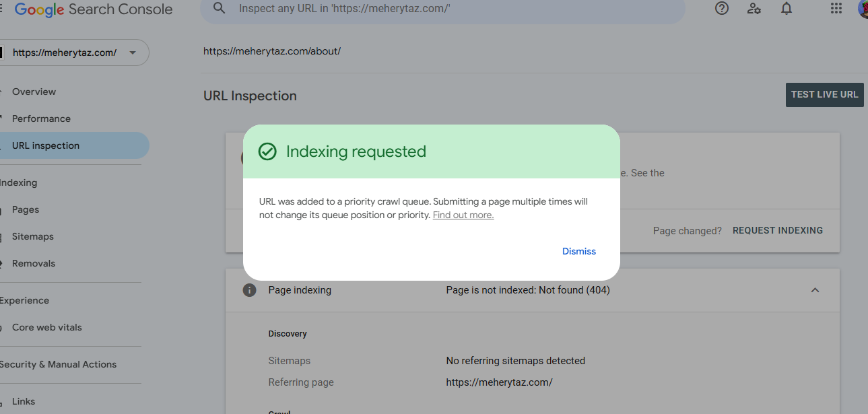
Task: Open users and settings icon
Action: (x=754, y=8)
